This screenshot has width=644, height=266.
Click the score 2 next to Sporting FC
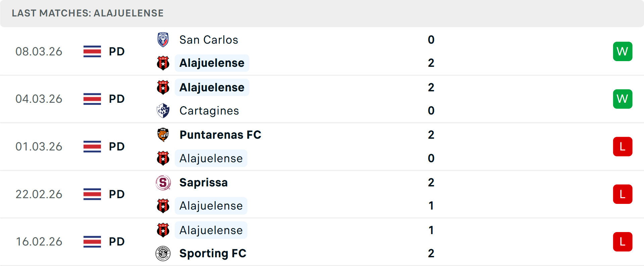click(431, 254)
